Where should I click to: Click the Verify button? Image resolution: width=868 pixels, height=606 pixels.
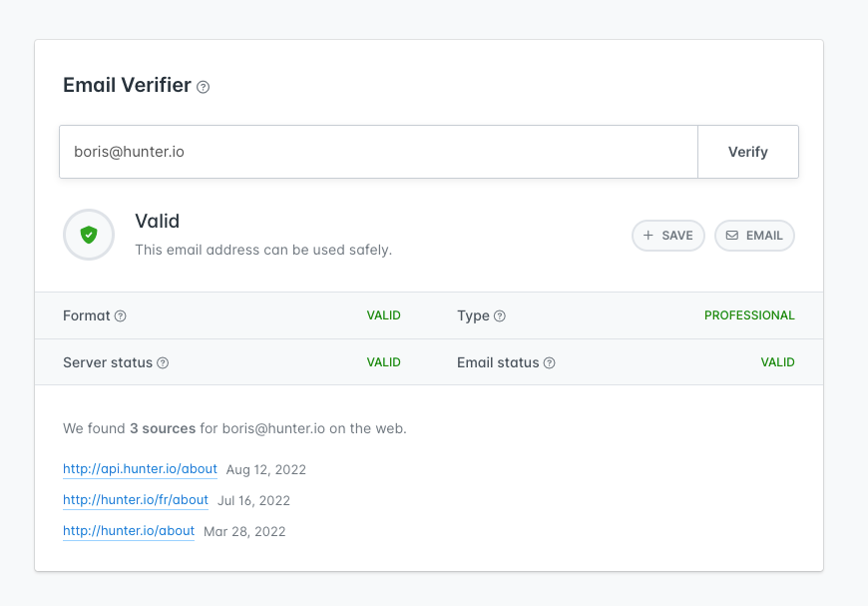pos(748,152)
